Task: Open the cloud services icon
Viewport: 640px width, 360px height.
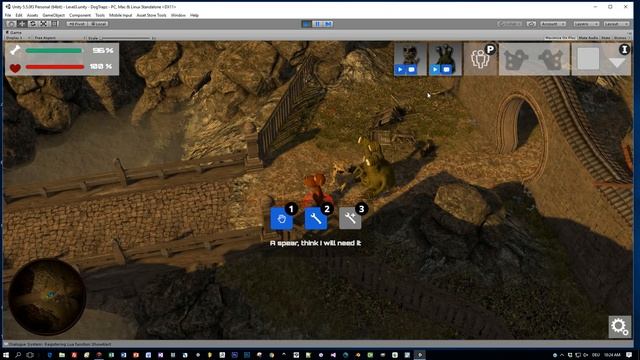Action: [531, 24]
